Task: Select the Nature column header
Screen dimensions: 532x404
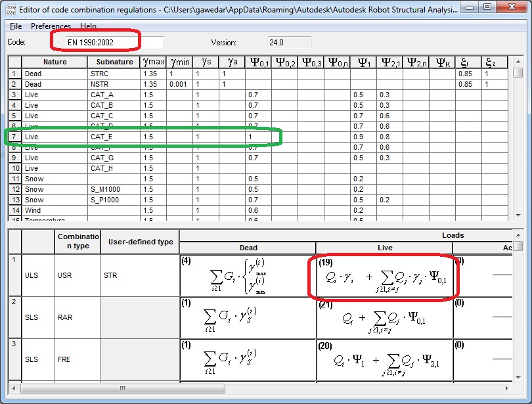Action: [x=55, y=62]
